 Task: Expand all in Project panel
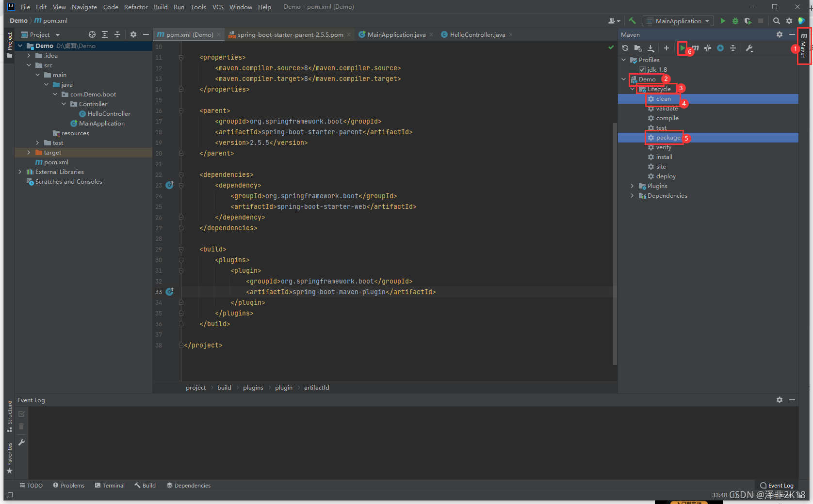[x=105, y=34]
